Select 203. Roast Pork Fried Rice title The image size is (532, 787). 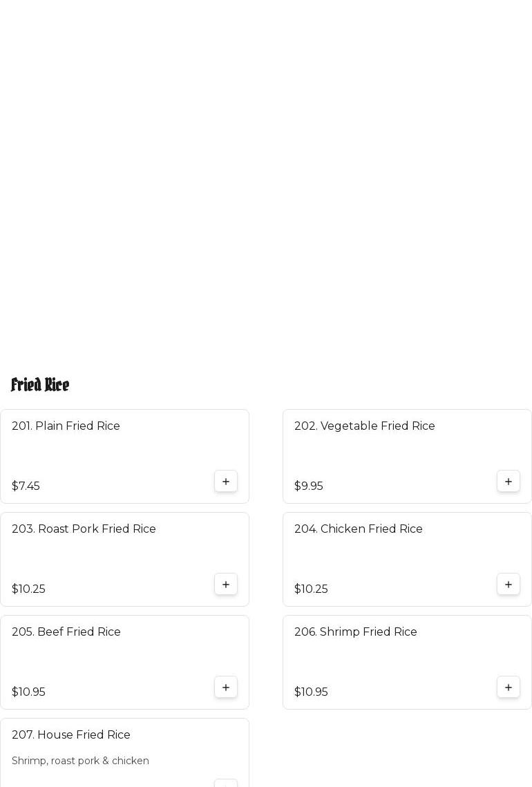click(x=84, y=529)
